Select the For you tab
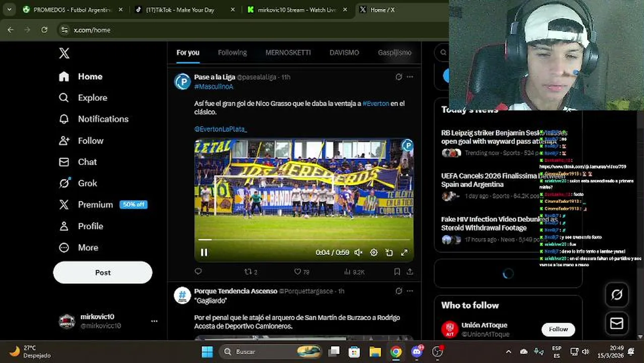 coord(188,52)
